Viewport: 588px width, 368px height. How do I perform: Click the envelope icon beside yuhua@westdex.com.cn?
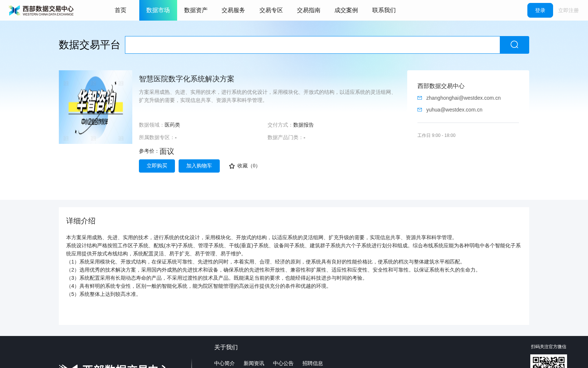coord(420,110)
